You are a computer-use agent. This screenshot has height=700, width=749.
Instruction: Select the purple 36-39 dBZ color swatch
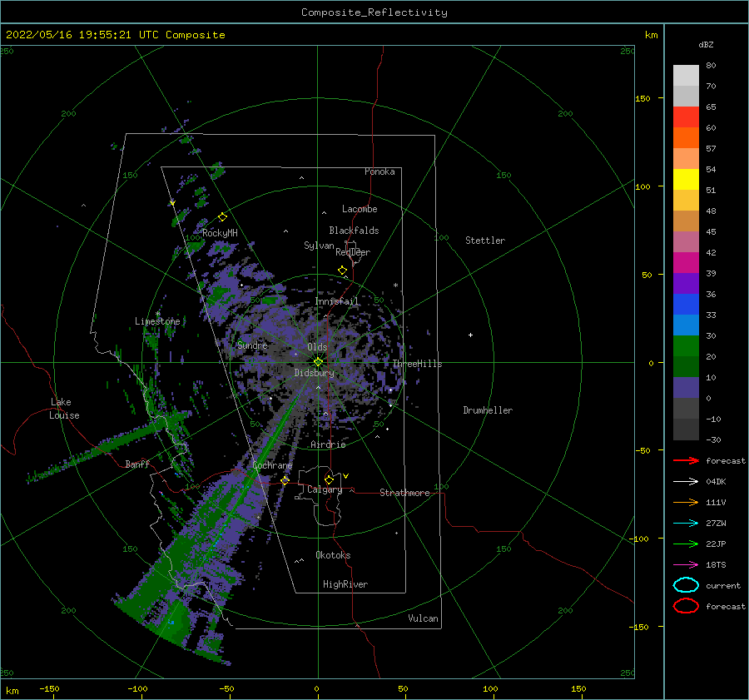pos(686,283)
